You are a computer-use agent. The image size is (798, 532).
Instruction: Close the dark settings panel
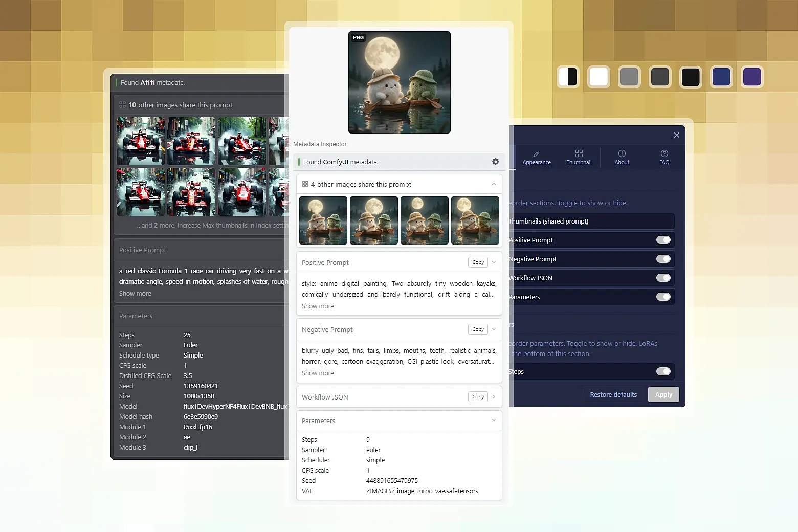[x=676, y=135]
